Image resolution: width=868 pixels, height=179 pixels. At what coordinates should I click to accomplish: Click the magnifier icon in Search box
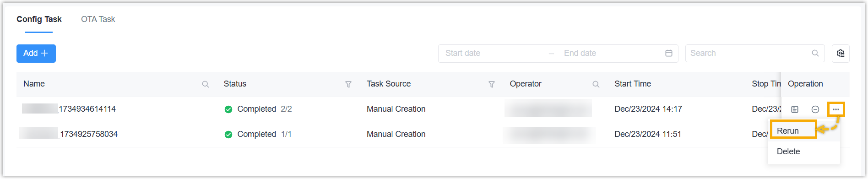coord(815,54)
